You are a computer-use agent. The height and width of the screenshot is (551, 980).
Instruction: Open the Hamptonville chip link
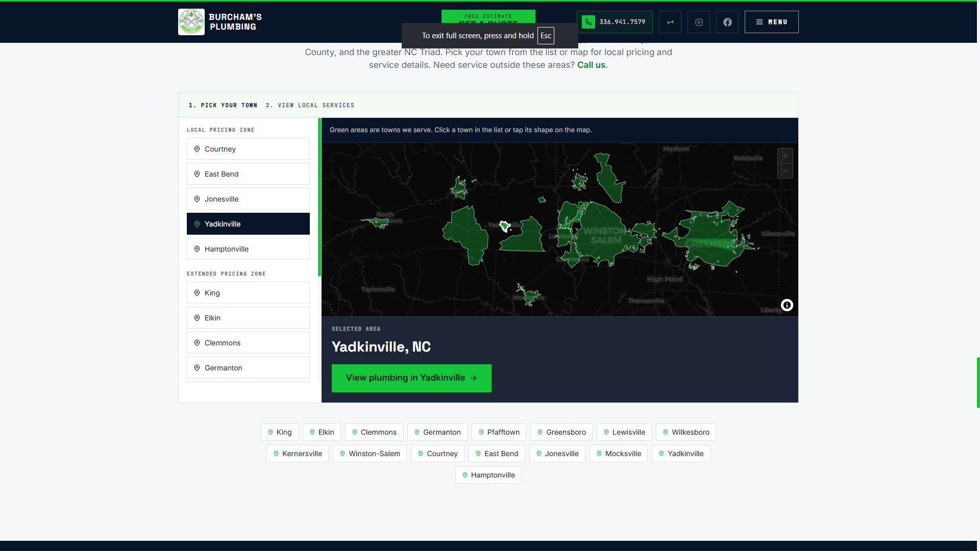pyautogui.click(x=488, y=475)
